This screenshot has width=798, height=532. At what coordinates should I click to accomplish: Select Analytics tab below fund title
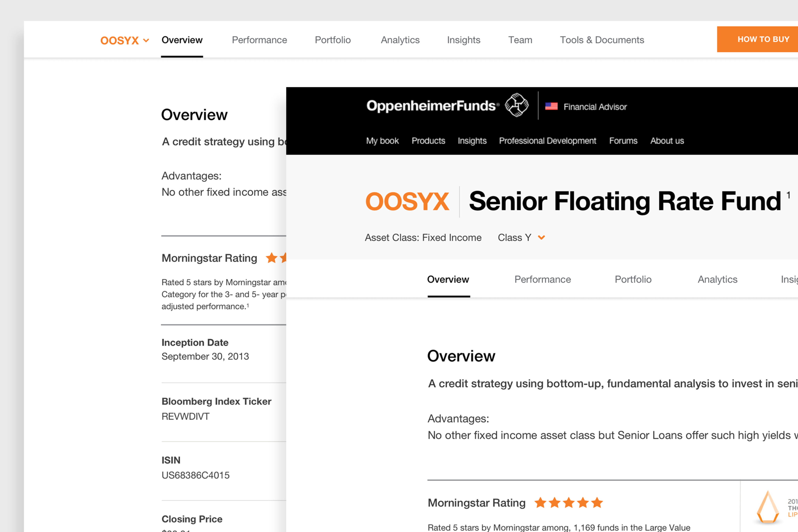click(717, 279)
